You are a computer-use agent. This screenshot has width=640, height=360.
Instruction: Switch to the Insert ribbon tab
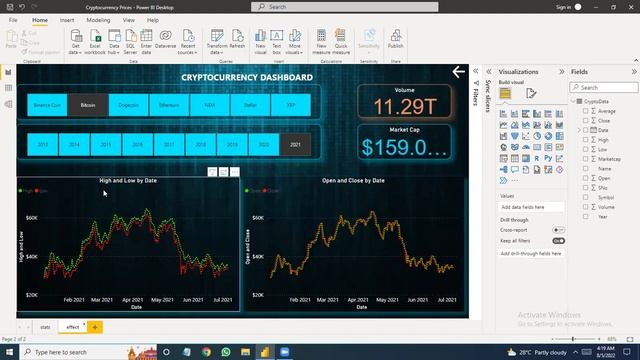click(x=67, y=20)
